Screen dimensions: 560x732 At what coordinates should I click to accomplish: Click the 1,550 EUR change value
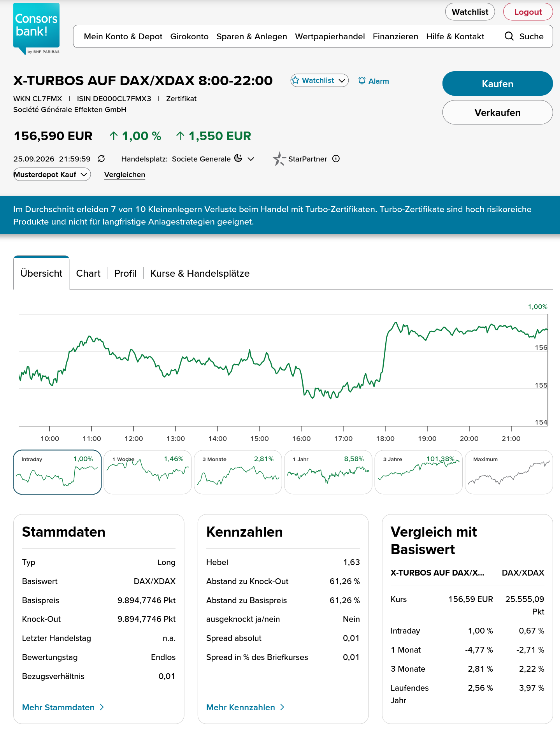pyautogui.click(x=220, y=136)
